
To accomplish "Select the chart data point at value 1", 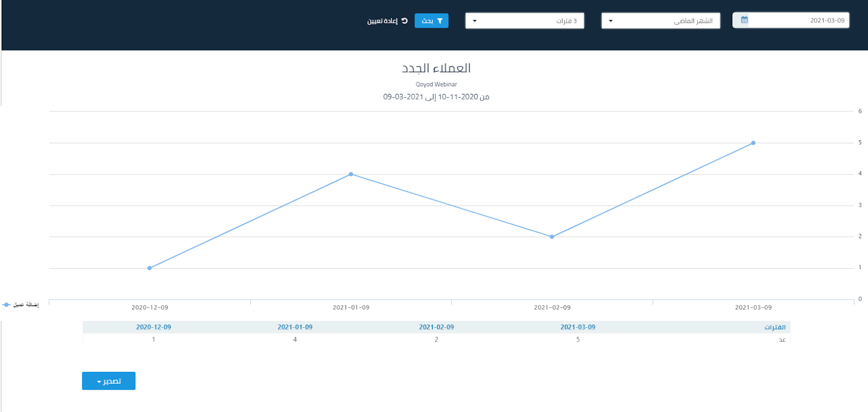I will 150,268.
